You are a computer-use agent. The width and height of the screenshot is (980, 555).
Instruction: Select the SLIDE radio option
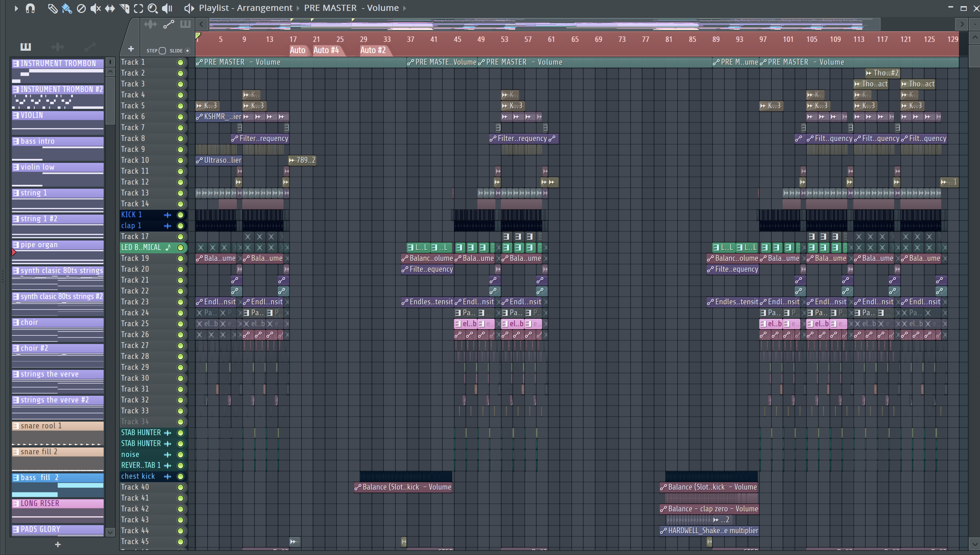tap(187, 51)
